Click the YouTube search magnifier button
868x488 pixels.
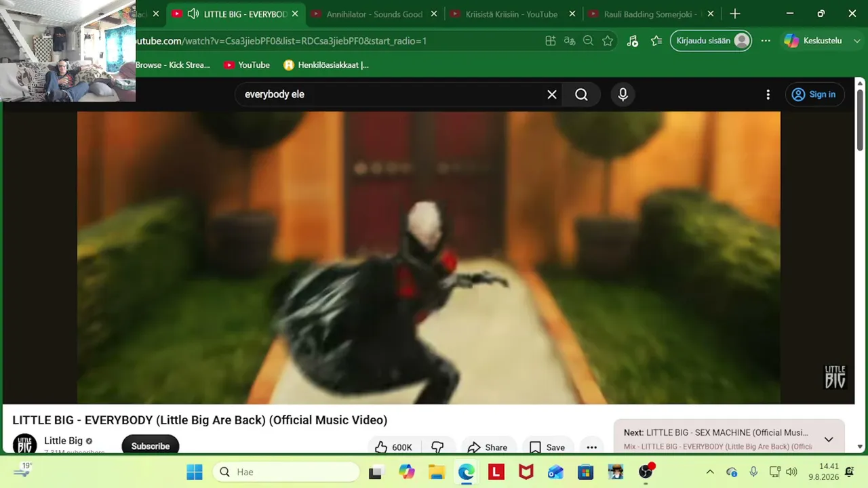point(582,95)
